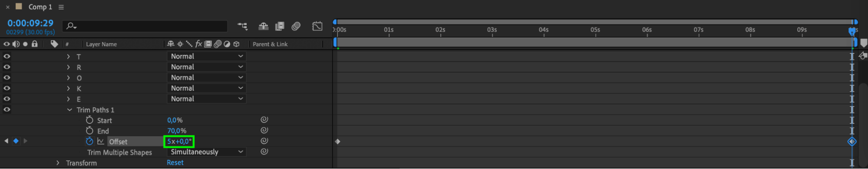Hide the K layer's visibility eye

[7, 88]
